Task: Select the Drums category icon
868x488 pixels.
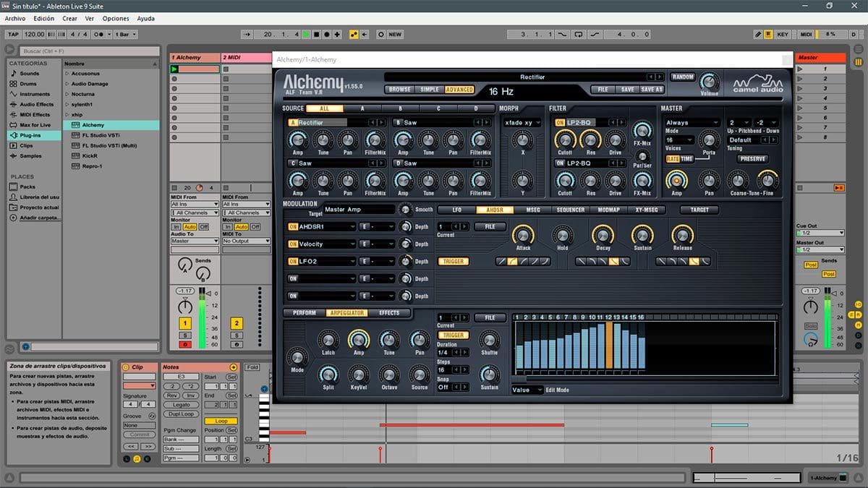Action: (x=13, y=84)
